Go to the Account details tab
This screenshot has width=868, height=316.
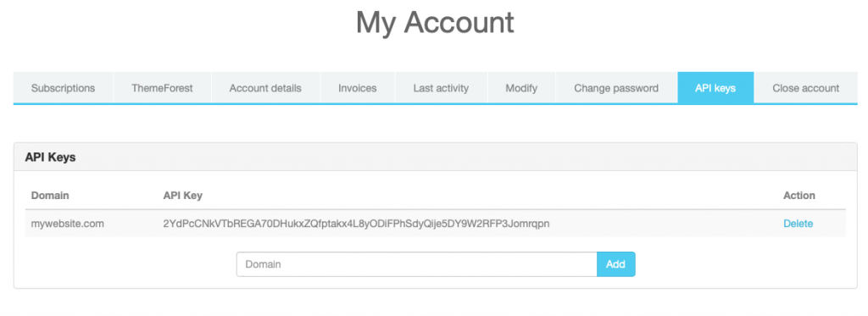(265, 88)
